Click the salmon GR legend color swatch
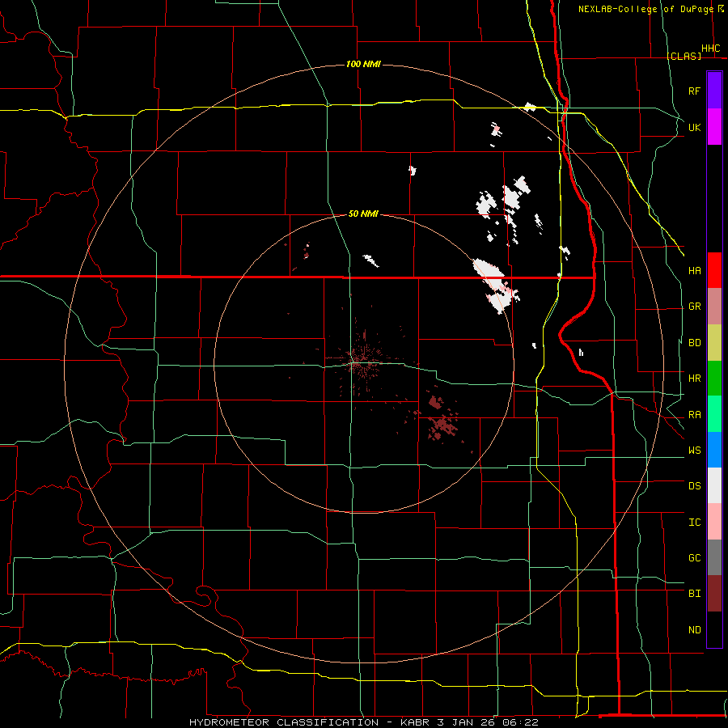 point(714,307)
